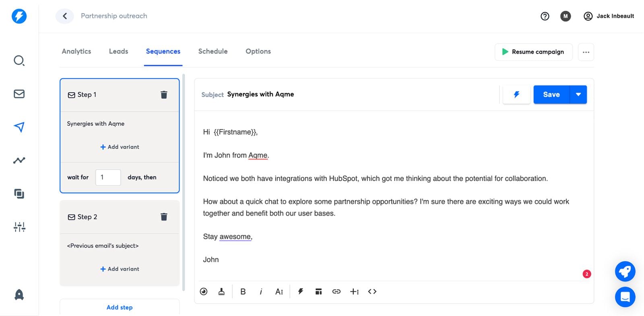644x316 pixels.
Task: Click the Add step button
Action: (x=120, y=307)
